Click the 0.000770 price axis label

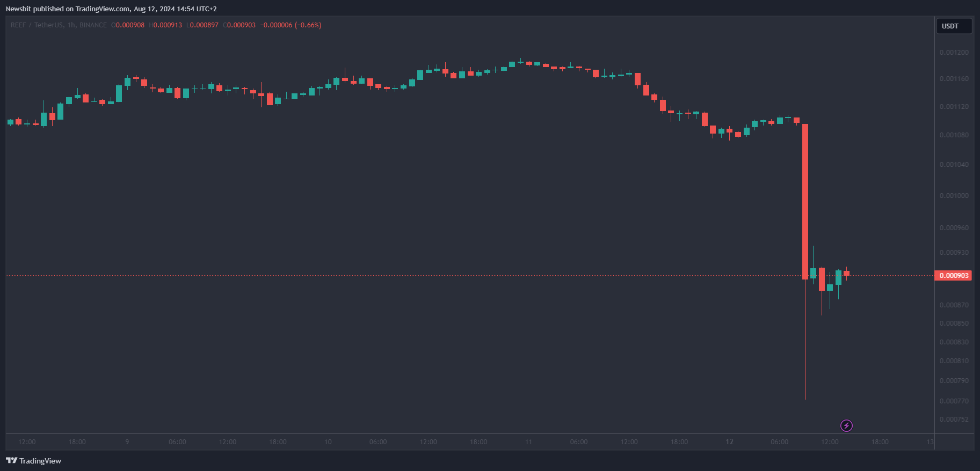(x=954, y=401)
